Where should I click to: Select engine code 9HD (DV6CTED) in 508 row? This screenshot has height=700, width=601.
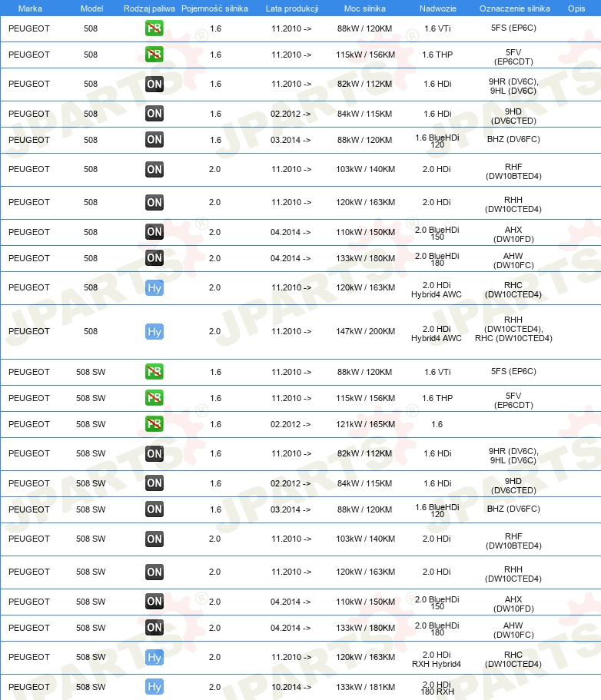(513, 116)
